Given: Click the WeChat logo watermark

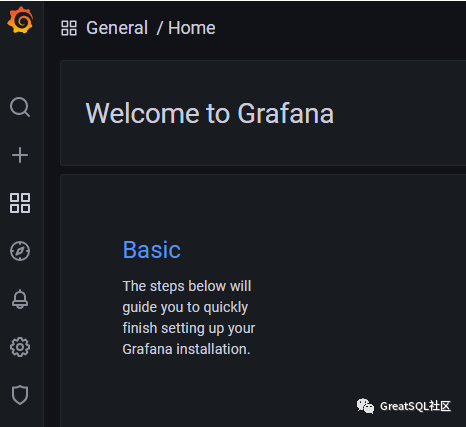Looking at the screenshot, I should tap(365, 406).
